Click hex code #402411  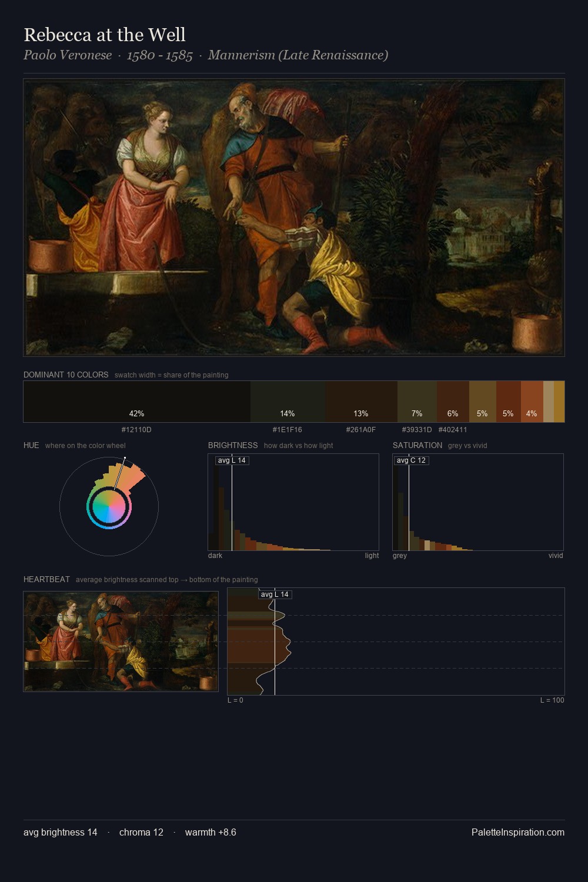[453, 430]
